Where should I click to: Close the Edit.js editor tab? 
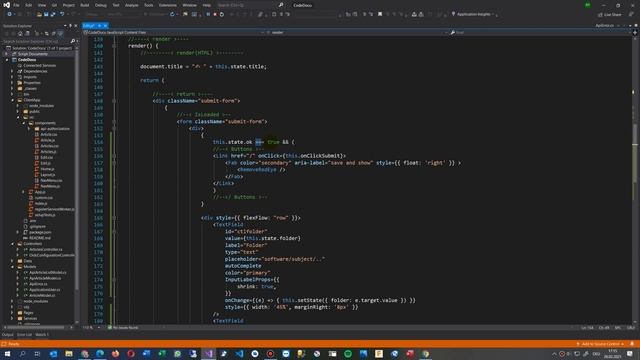(x=105, y=26)
